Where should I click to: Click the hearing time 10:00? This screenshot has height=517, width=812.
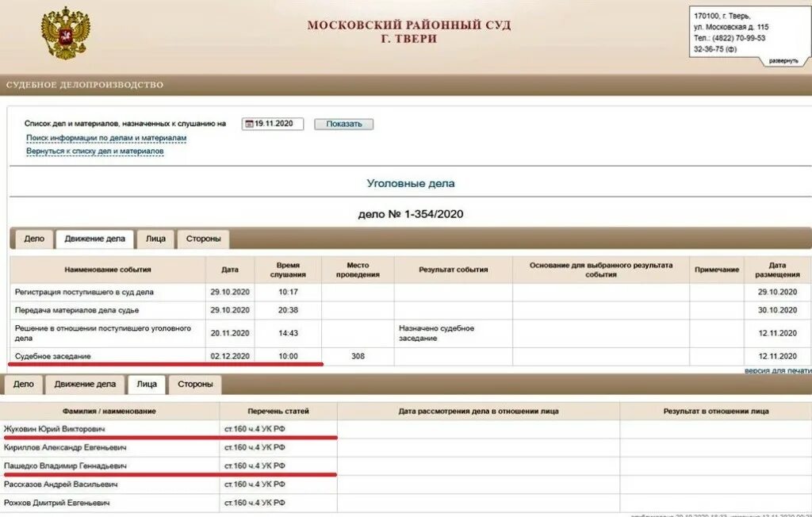(288, 356)
